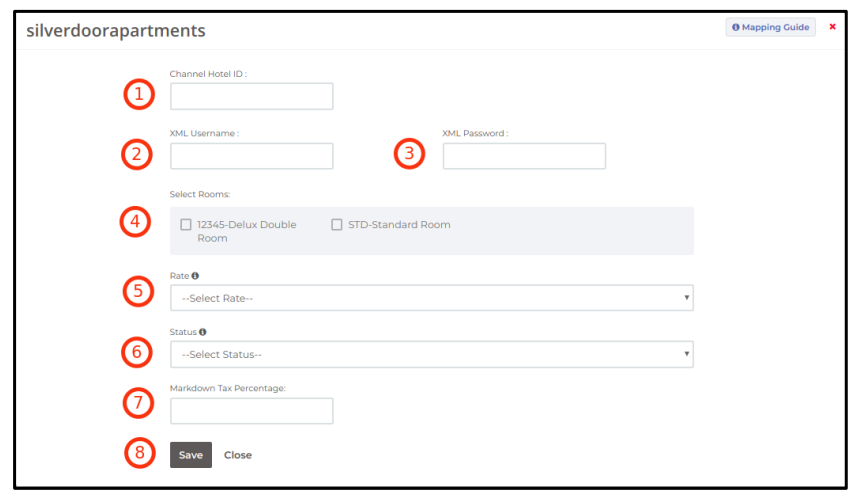Open the Mapping Guide button
Screen dimensions: 863x493
click(770, 28)
